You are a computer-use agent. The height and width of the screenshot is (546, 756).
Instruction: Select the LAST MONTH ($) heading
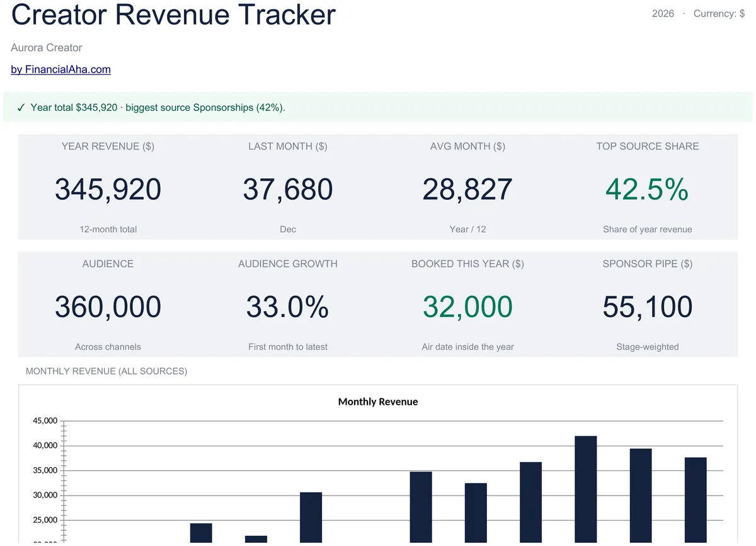288,146
